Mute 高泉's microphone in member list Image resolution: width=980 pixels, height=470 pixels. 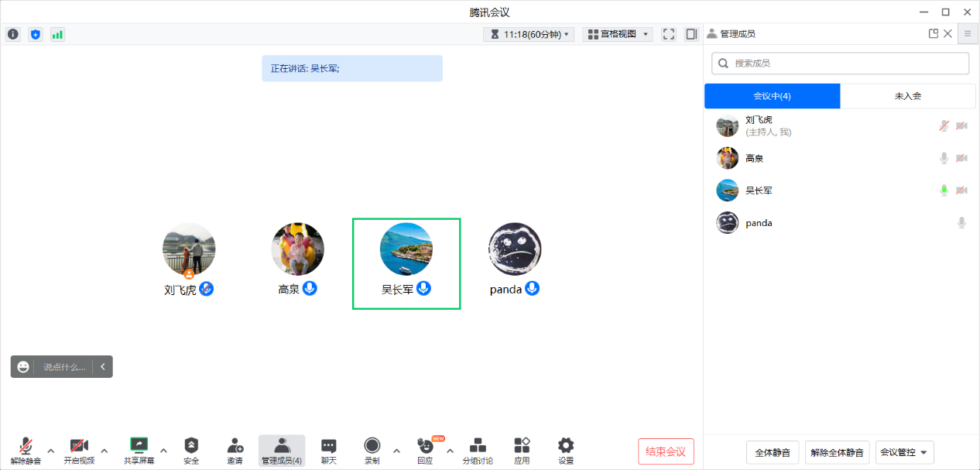coord(944,158)
